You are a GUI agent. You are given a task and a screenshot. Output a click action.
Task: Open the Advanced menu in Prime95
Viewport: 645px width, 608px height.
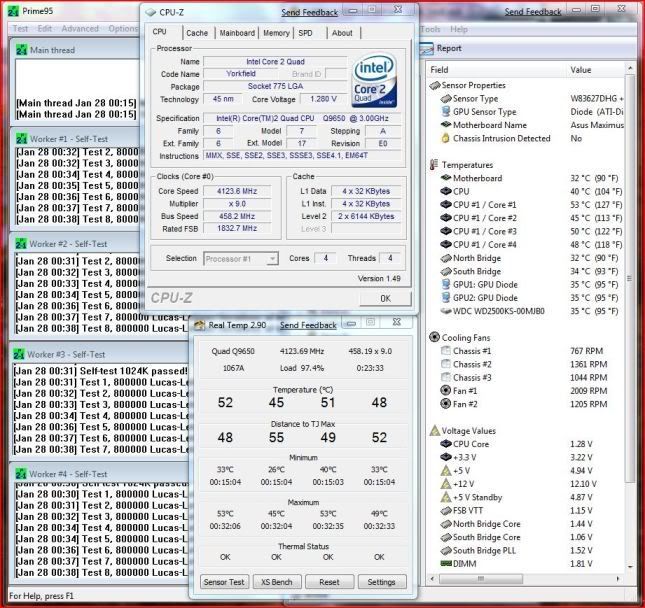coord(80,28)
